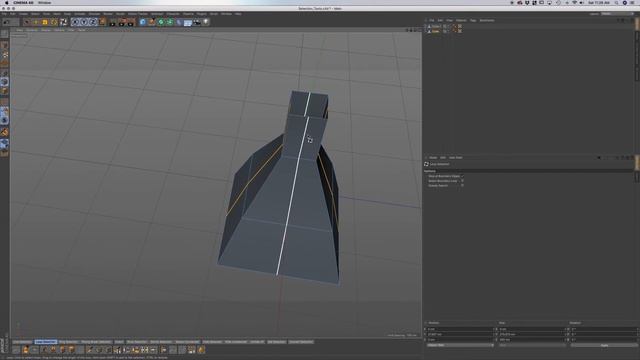
Task: Select the Move tool in top toolbar
Action: 36,22
